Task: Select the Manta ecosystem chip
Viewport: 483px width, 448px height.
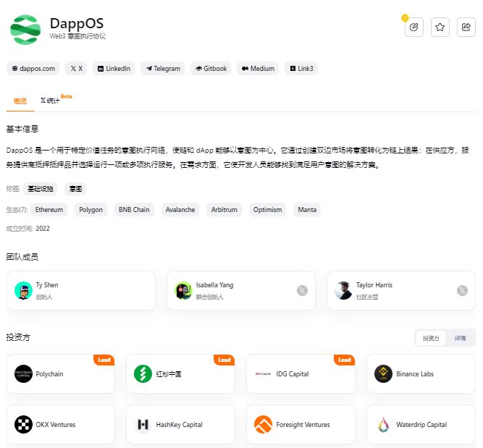Action: (307, 210)
